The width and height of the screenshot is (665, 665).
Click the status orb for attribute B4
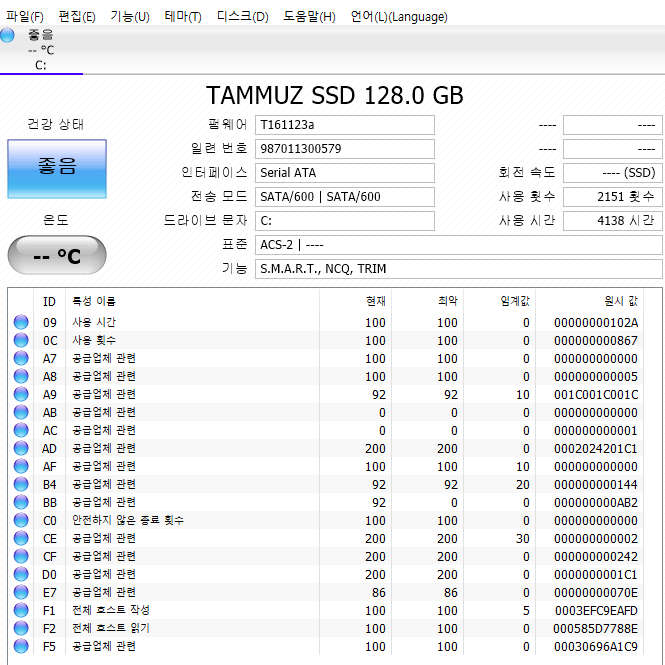[x=21, y=484]
